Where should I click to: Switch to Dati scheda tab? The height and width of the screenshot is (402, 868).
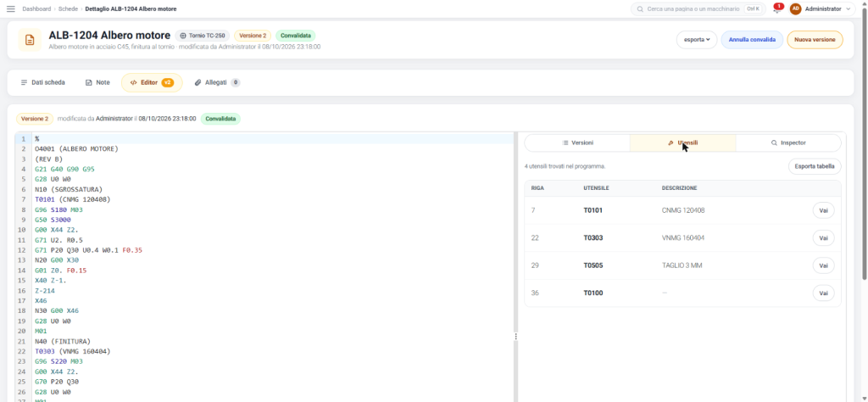coord(42,82)
